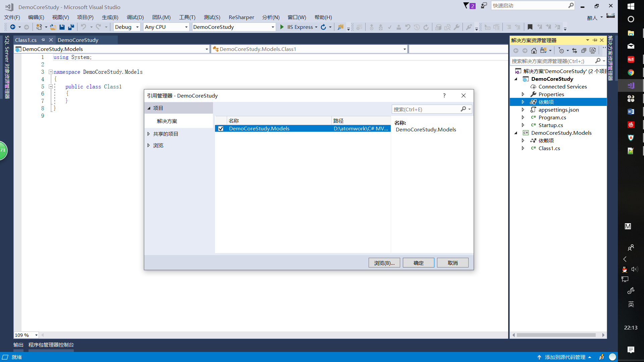
Task: Click the 浏览(B)... button
Action: [x=384, y=263]
